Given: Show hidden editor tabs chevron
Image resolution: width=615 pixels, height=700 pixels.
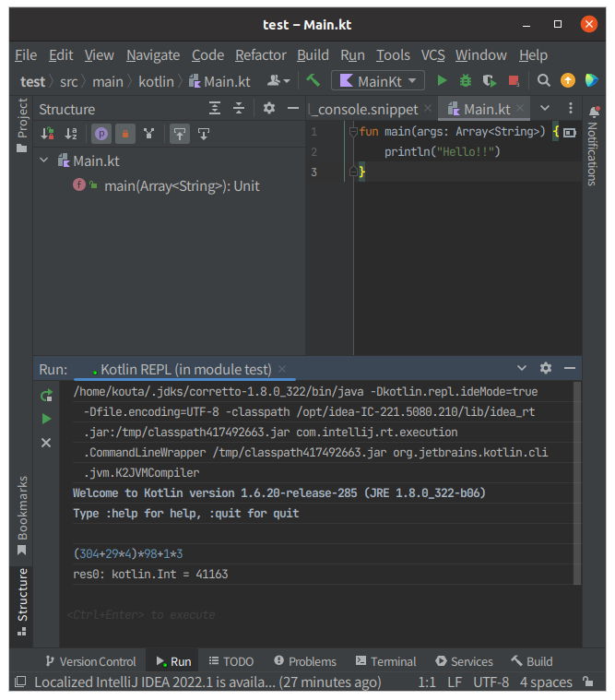Looking at the screenshot, I should tap(545, 108).
